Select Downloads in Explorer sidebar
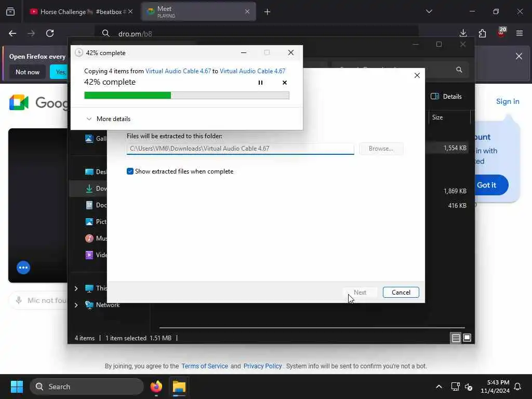 click(x=89, y=188)
